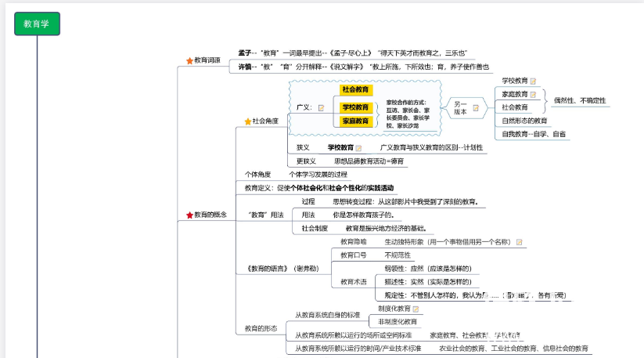Click note icon beside right-side 学校教育 branch

click(x=534, y=81)
